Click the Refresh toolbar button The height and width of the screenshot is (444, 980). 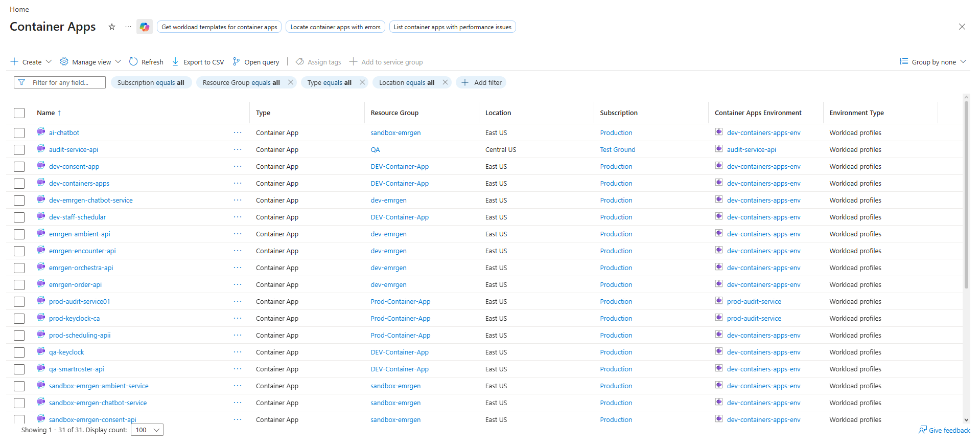(146, 62)
